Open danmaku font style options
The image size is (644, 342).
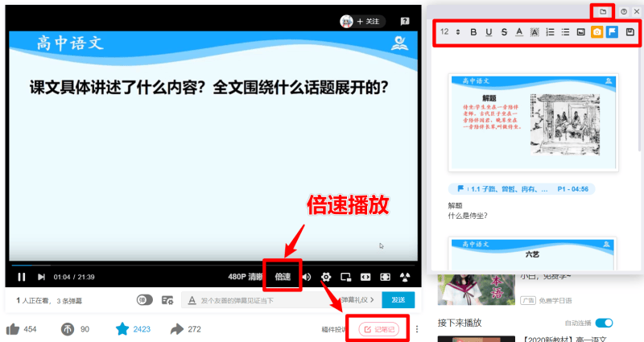192,300
